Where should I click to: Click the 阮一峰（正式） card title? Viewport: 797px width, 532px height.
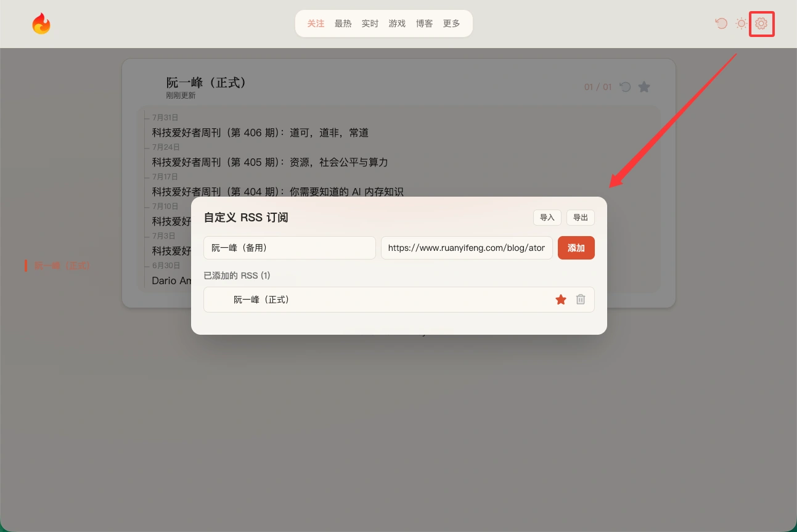pyautogui.click(x=206, y=83)
